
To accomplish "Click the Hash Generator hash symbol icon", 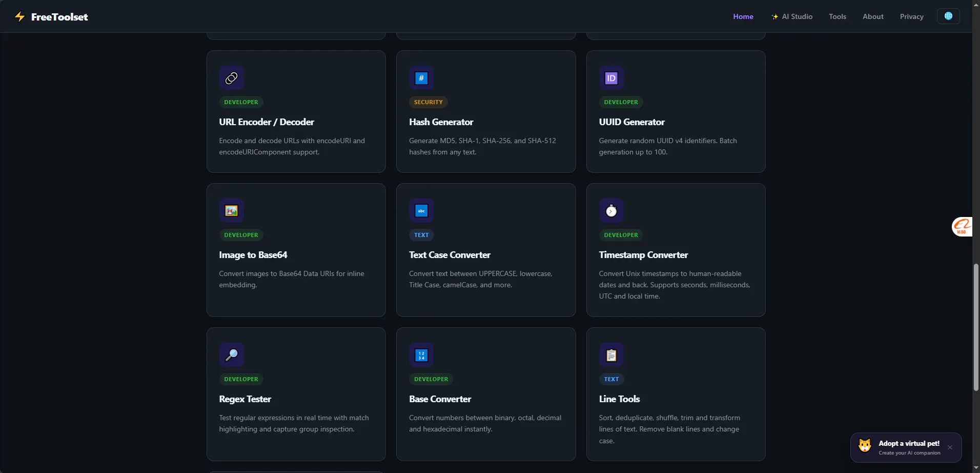I will pyautogui.click(x=421, y=78).
